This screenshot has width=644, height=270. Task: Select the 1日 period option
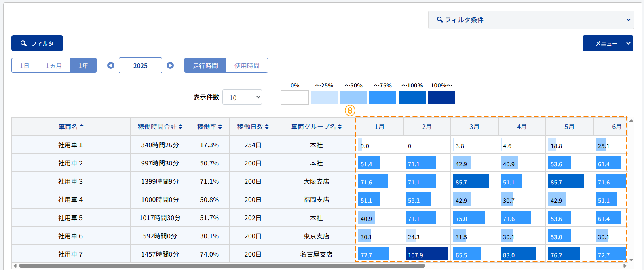(x=25, y=66)
